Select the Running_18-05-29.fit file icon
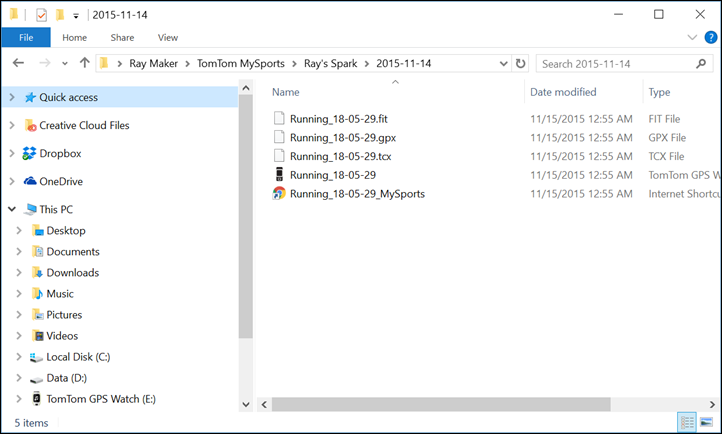 coord(279,118)
